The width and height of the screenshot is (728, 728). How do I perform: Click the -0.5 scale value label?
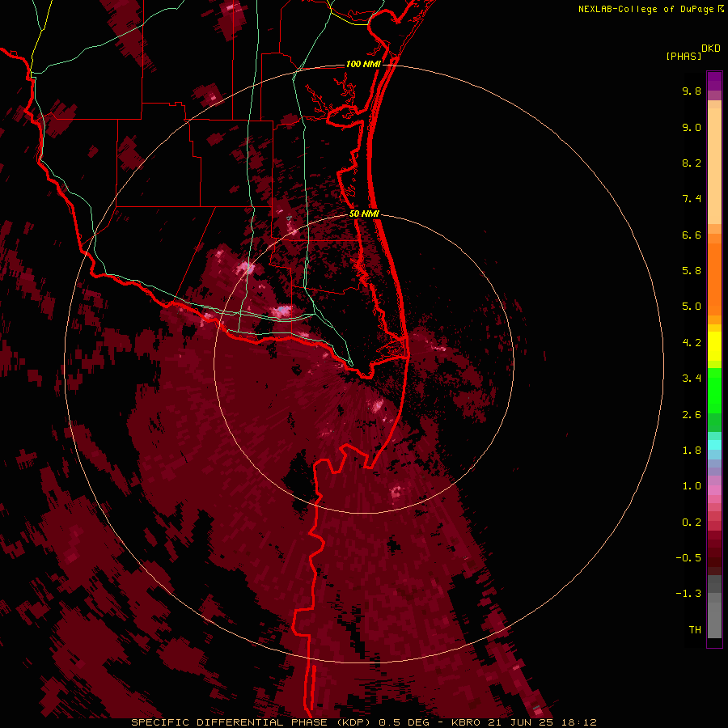688,558
